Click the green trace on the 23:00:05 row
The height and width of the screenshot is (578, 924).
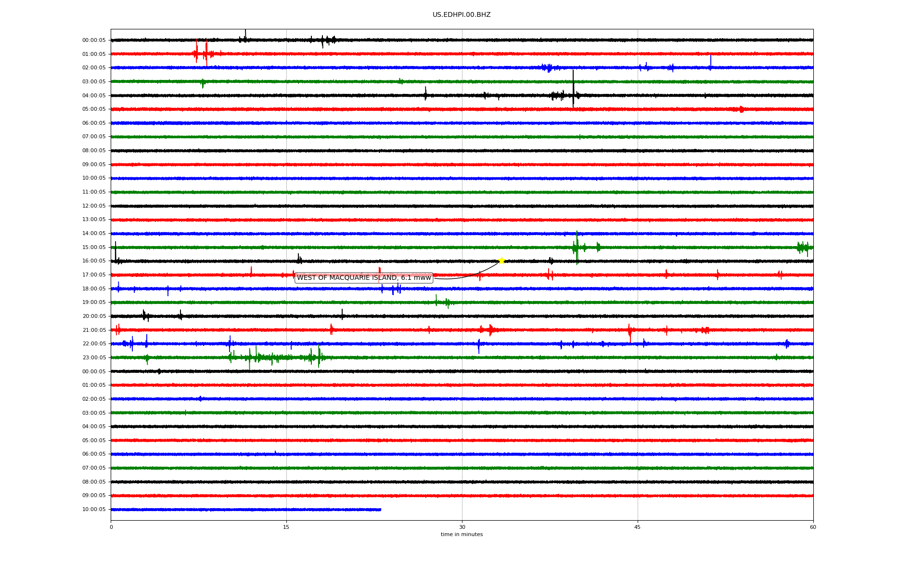point(462,358)
